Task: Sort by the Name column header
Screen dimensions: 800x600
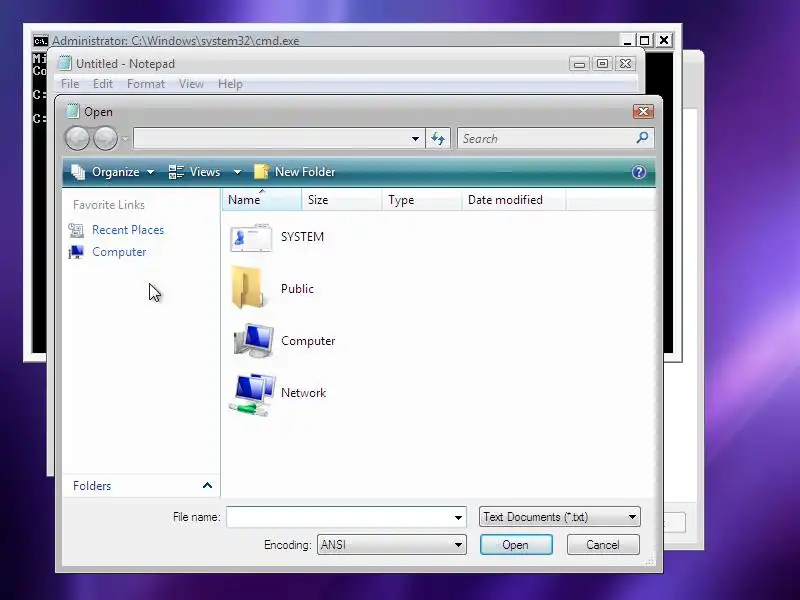Action: pos(262,199)
